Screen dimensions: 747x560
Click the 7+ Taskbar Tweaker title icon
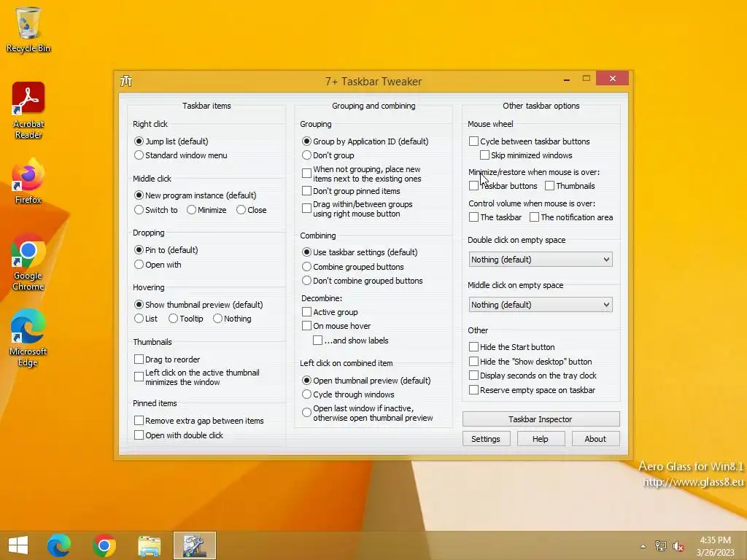tap(126, 81)
